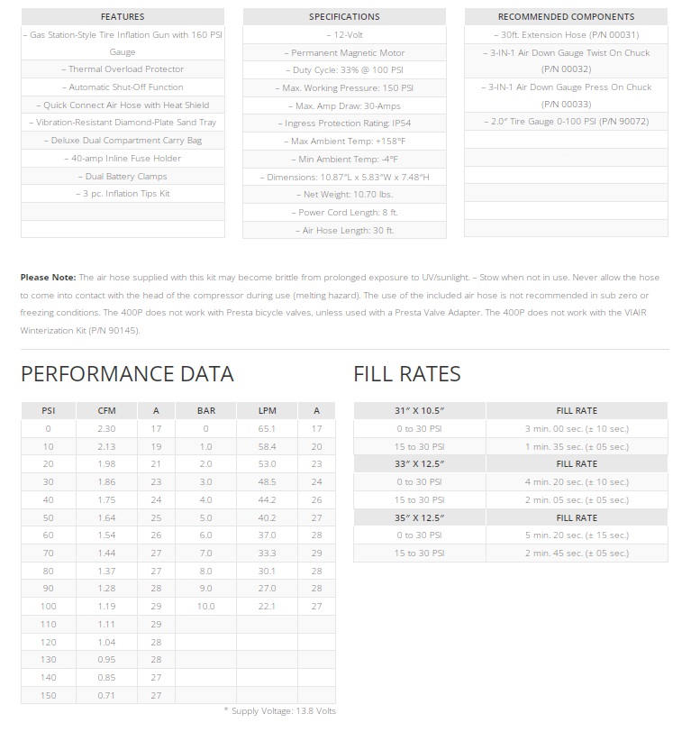The image size is (700, 732).
Task: Click the RECOMMENDED COMPONENTS table header
Action: [566, 16]
